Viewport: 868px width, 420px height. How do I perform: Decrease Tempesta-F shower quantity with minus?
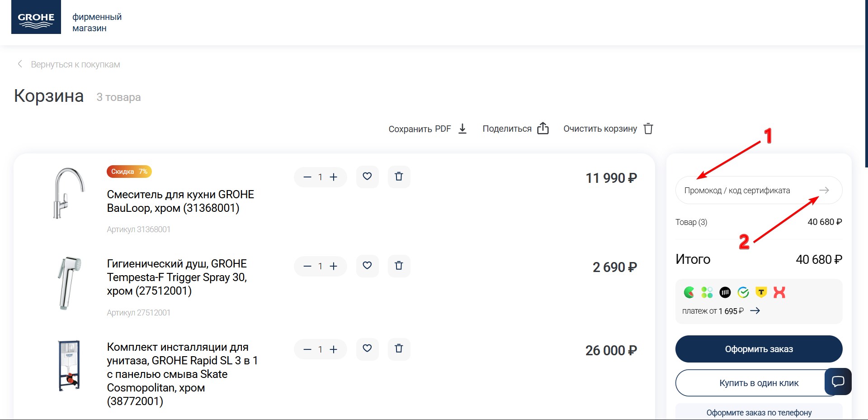pos(307,266)
